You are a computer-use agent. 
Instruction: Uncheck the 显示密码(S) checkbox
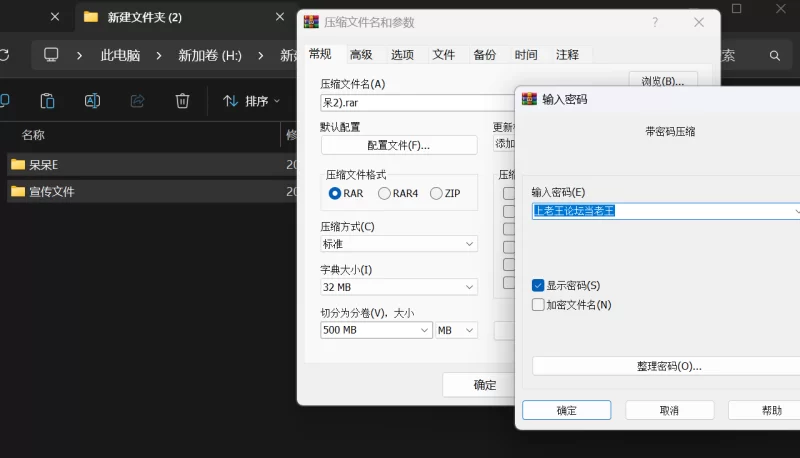pos(538,286)
